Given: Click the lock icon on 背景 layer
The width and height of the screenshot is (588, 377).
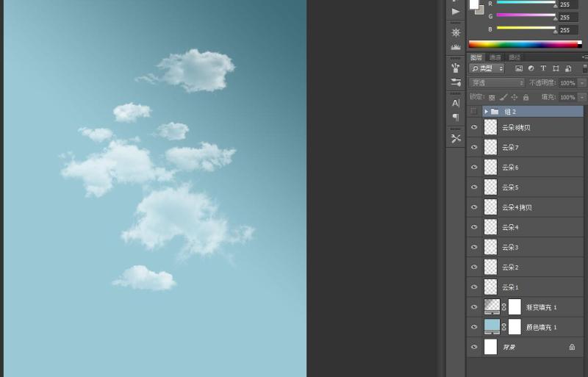Looking at the screenshot, I should [572, 347].
